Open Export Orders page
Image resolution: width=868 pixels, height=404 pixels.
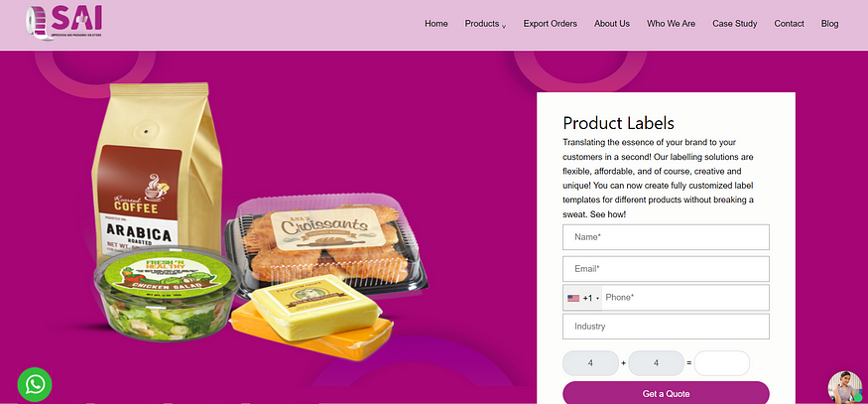click(x=551, y=24)
